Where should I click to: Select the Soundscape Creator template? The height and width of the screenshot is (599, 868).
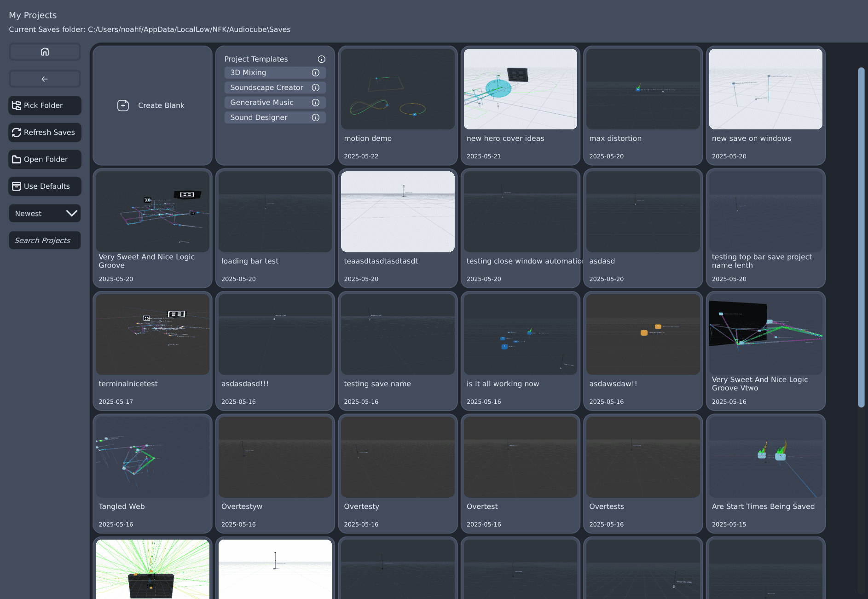pyautogui.click(x=275, y=87)
